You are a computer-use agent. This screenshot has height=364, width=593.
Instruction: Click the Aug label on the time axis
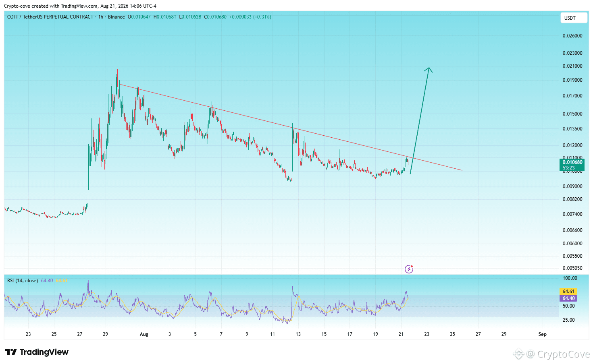tap(144, 334)
